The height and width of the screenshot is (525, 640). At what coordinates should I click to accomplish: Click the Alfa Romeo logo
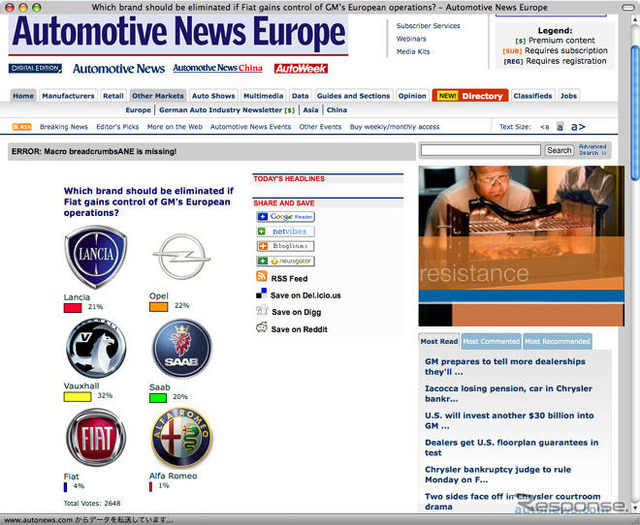(182, 437)
